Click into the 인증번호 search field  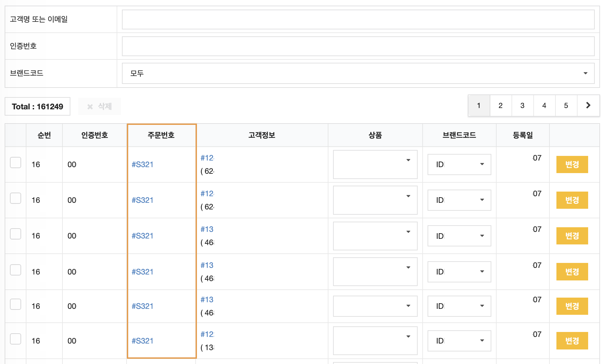pyautogui.click(x=358, y=46)
